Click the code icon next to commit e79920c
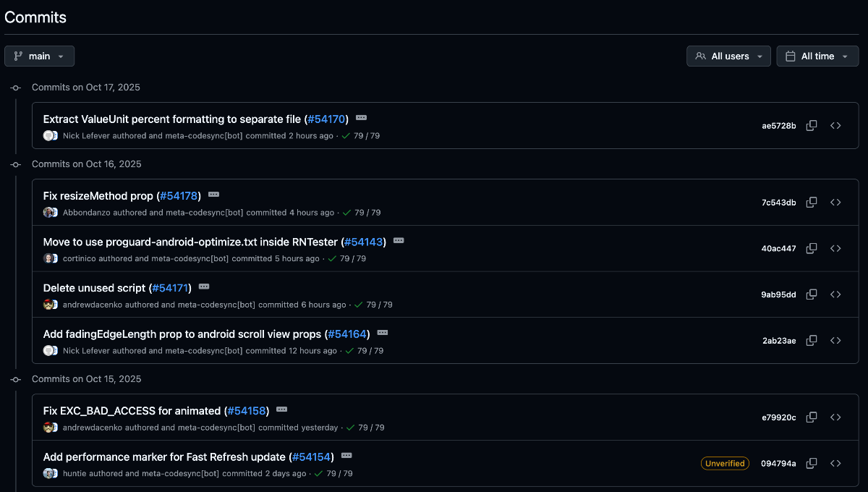This screenshot has height=492, width=868. [x=835, y=417]
